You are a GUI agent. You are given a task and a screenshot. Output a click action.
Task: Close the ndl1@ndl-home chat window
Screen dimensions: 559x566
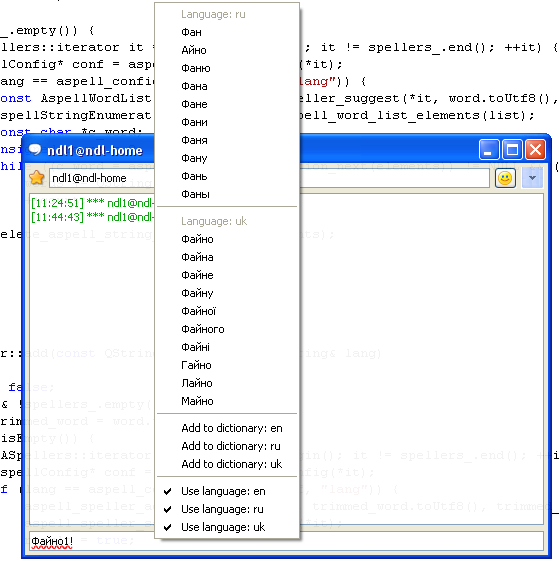(535, 149)
